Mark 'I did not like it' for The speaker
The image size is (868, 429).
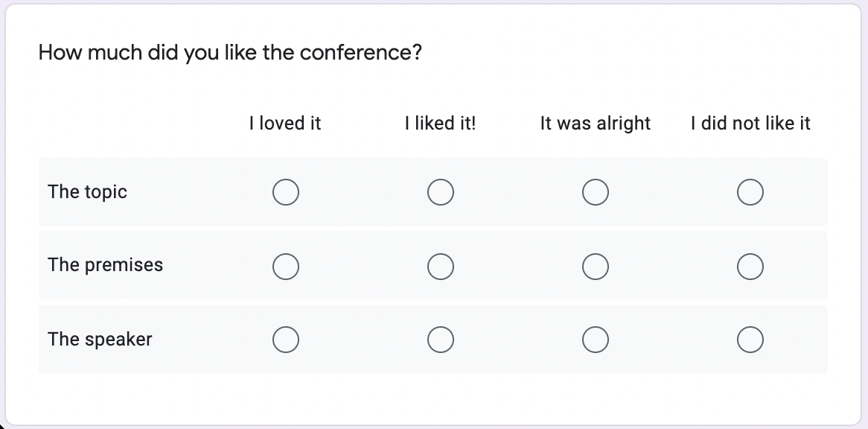750,340
